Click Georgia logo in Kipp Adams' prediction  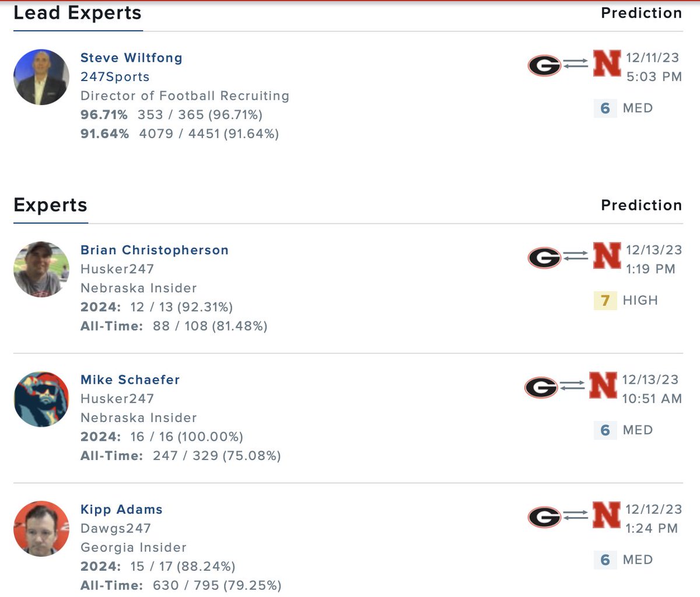pos(544,517)
